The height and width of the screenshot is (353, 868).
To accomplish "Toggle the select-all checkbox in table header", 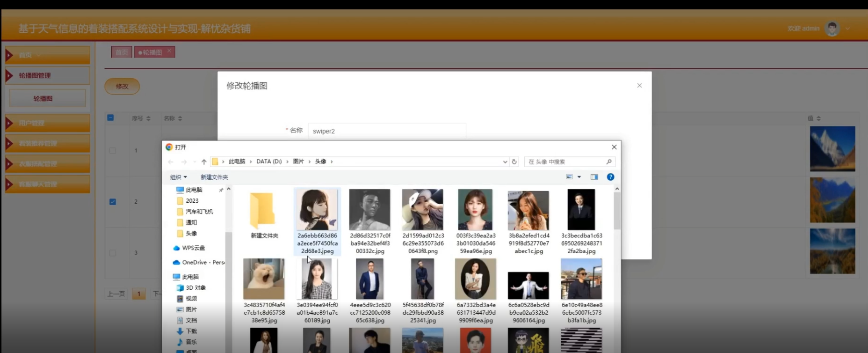I will pos(110,118).
